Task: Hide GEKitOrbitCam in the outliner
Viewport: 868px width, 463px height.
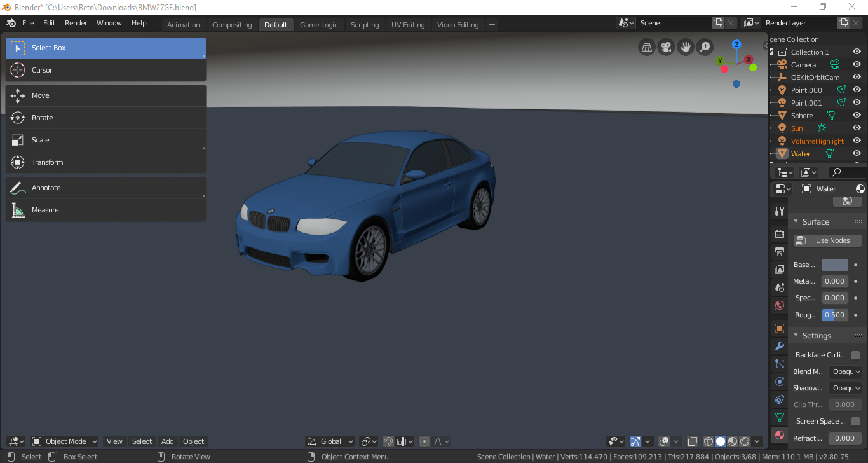Action: pos(857,77)
